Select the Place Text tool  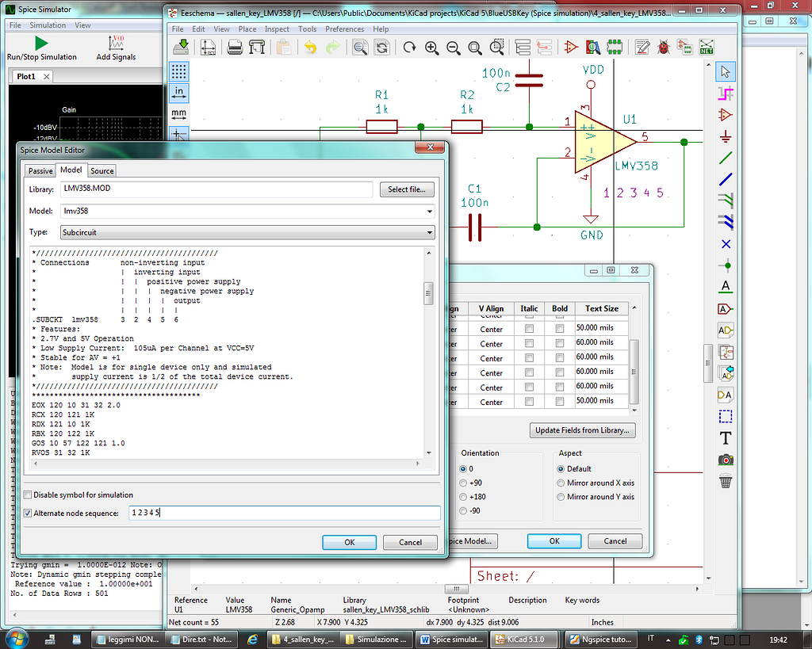(x=725, y=437)
